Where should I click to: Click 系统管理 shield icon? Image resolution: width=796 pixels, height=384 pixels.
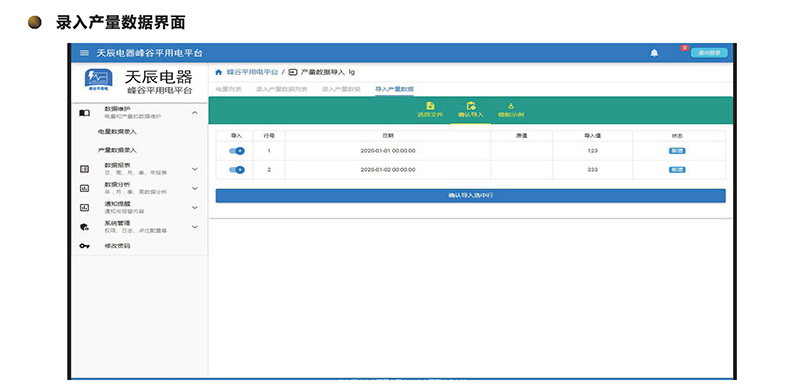coord(84,227)
